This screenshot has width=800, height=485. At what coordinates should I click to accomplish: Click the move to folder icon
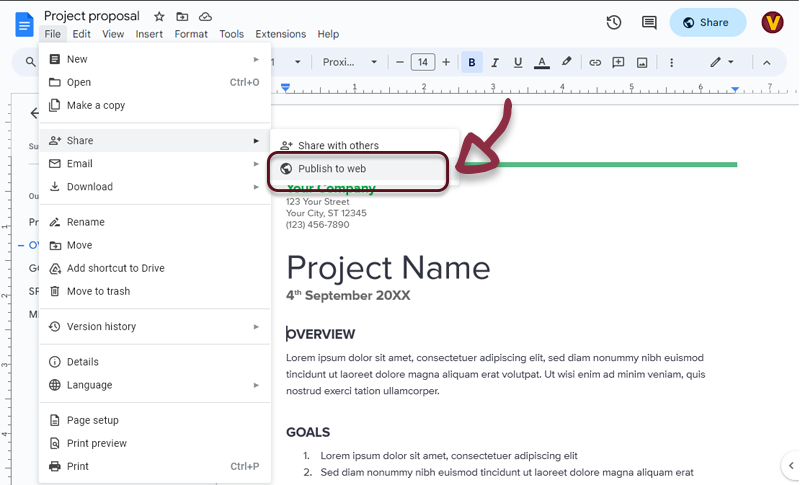point(182,17)
